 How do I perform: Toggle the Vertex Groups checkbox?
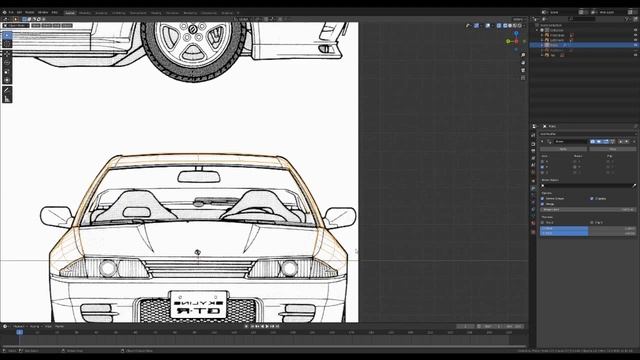(x=542, y=198)
